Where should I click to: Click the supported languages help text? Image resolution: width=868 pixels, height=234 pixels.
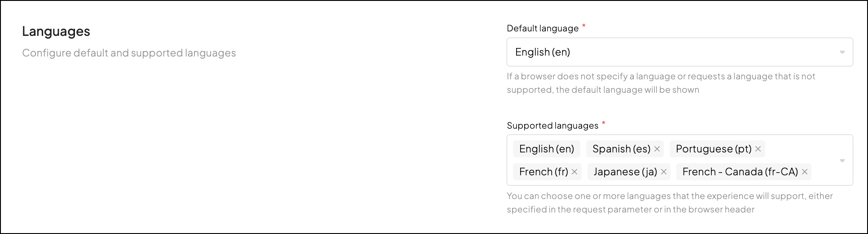670,203
